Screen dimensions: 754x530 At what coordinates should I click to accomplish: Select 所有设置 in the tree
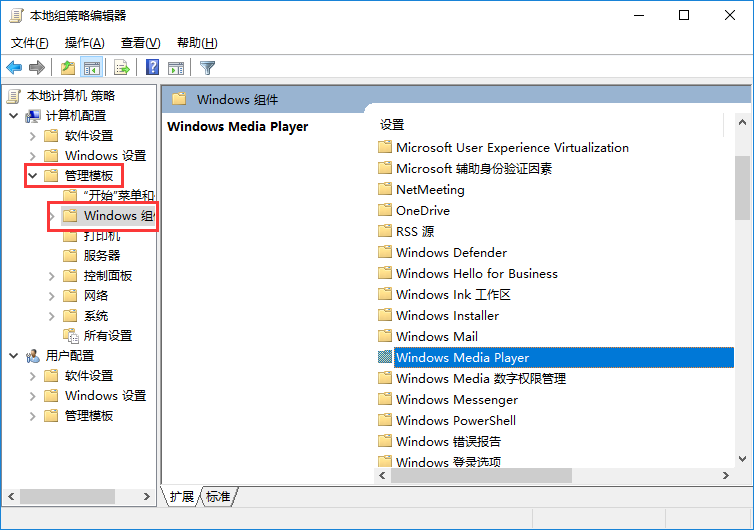(x=107, y=336)
